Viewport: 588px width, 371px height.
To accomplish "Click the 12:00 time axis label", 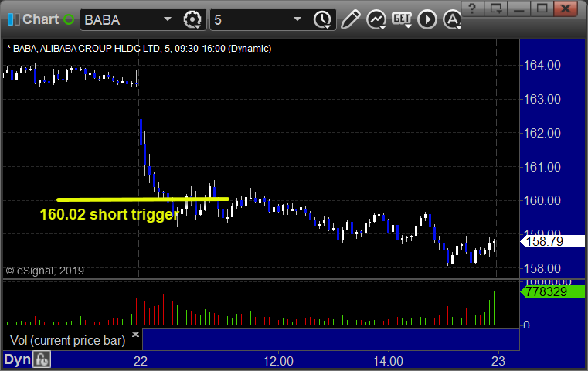I will point(278,361).
